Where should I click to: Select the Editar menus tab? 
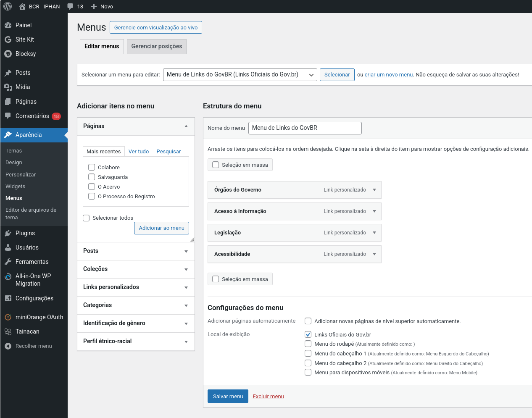[x=102, y=47]
